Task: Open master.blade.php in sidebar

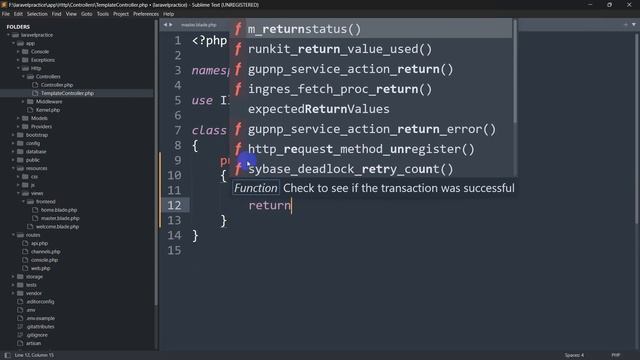Action: (x=60, y=218)
